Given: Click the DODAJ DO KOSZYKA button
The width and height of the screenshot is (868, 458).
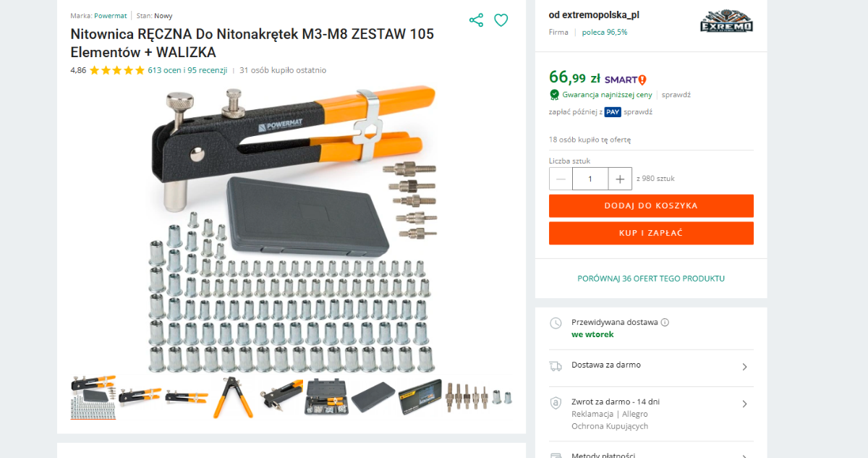Looking at the screenshot, I should [x=651, y=205].
